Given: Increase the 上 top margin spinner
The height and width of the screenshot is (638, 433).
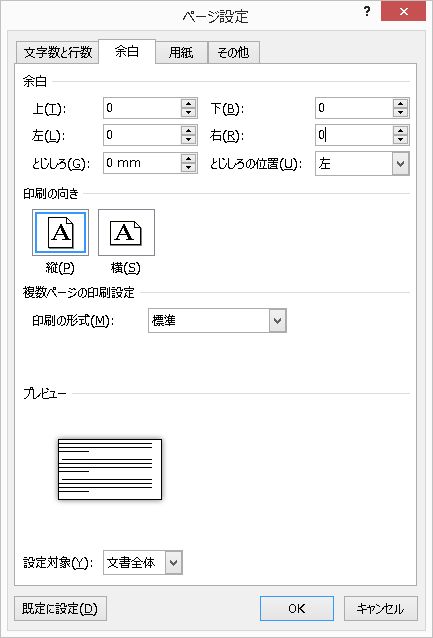Looking at the screenshot, I should coord(188,103).
